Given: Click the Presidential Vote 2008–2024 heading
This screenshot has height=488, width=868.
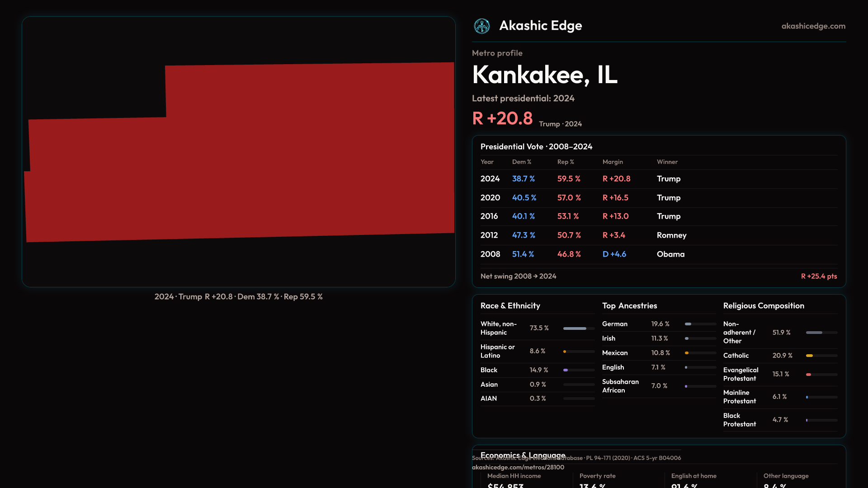Looking at the screenshot, I should click(x=536, y=147).
